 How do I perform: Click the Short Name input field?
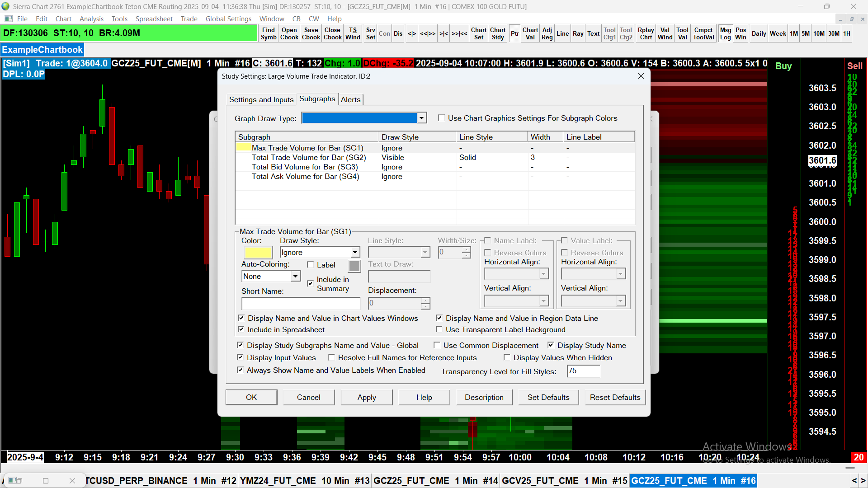[x=301, y=303]
